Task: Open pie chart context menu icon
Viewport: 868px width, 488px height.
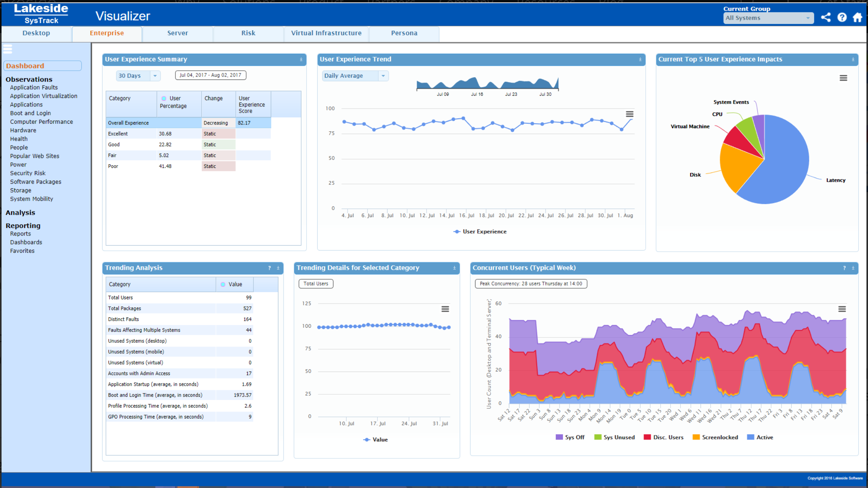Action: [843, 78]
